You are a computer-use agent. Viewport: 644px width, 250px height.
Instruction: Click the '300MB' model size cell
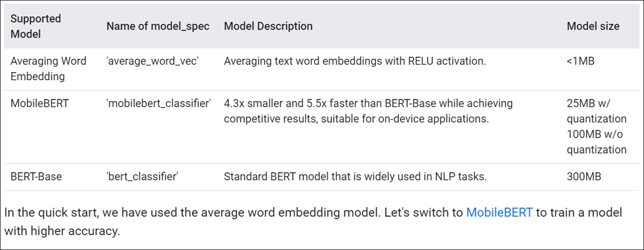(584, 177)
